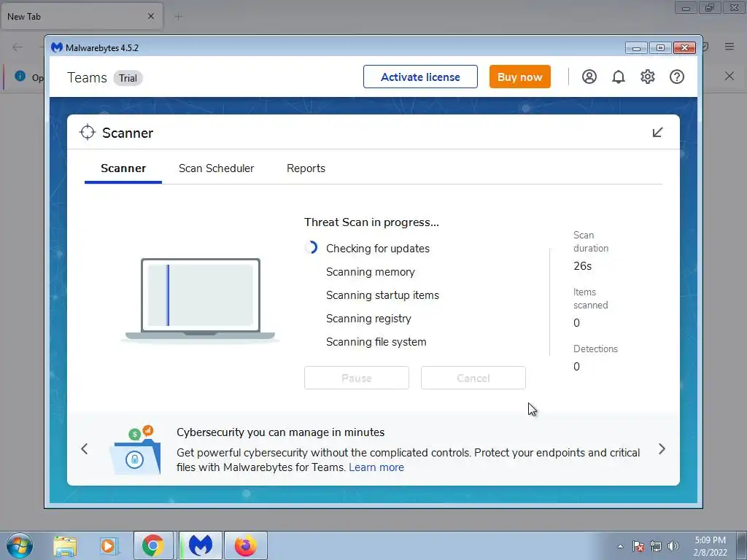Open the Reports tab
Screen dimensions: 747x560
[306, 168]
